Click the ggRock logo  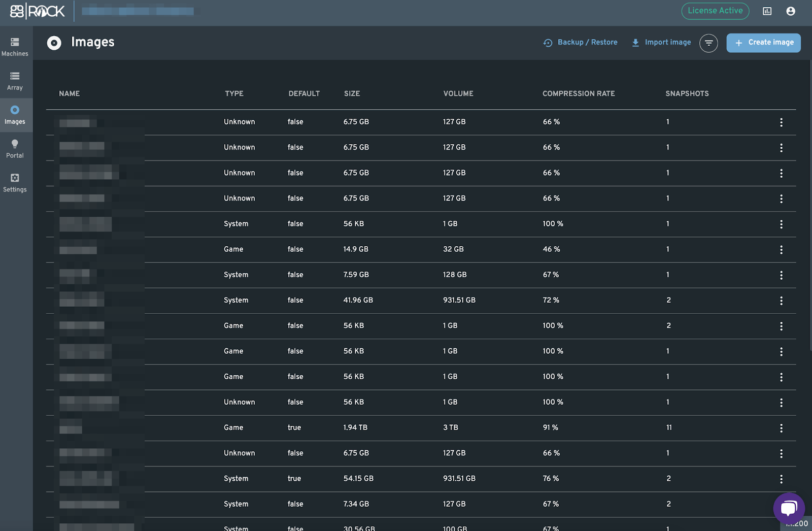pos(38,11)
